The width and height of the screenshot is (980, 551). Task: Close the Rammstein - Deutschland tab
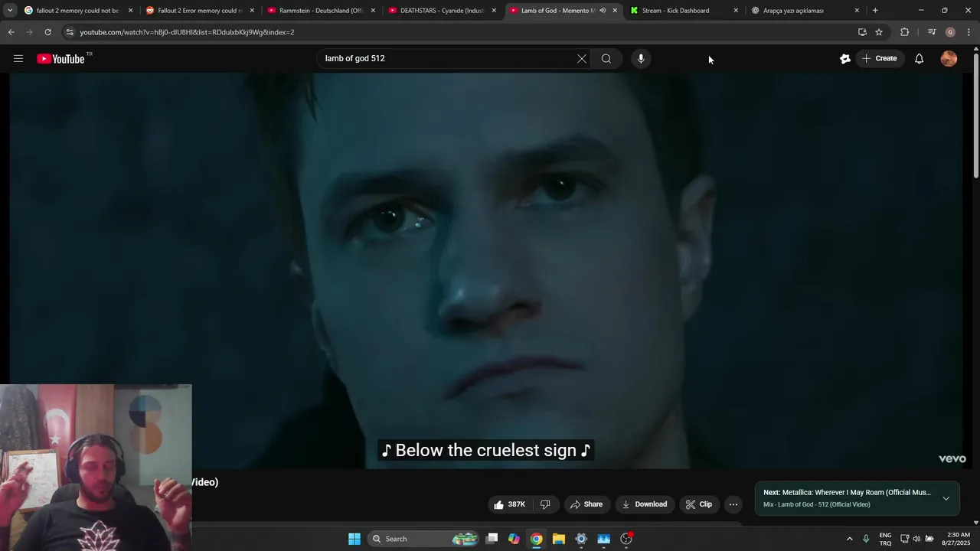(x=373, y=11)
